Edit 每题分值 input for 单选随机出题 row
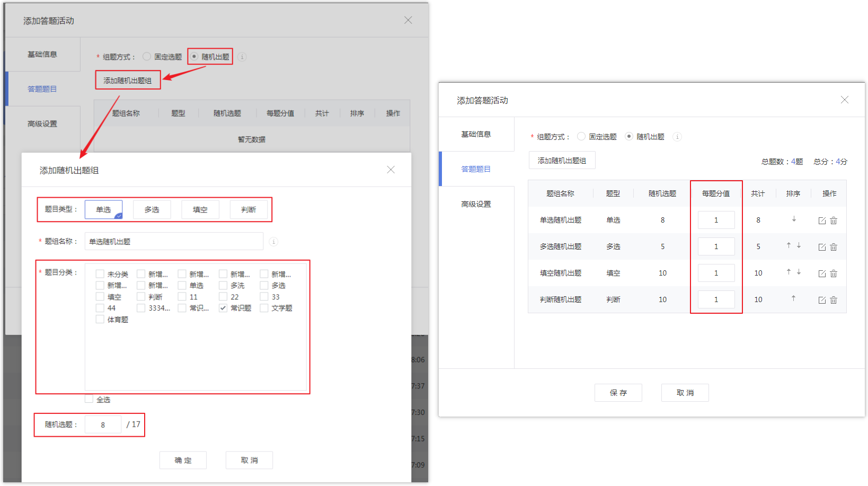This screenshot has width=868, height=486. (716, 220)
